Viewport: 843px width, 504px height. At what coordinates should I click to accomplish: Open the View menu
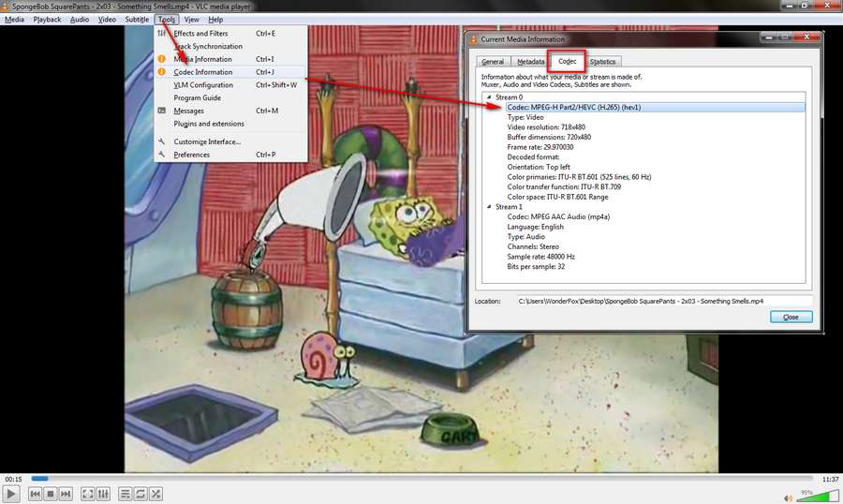(191, 20)
